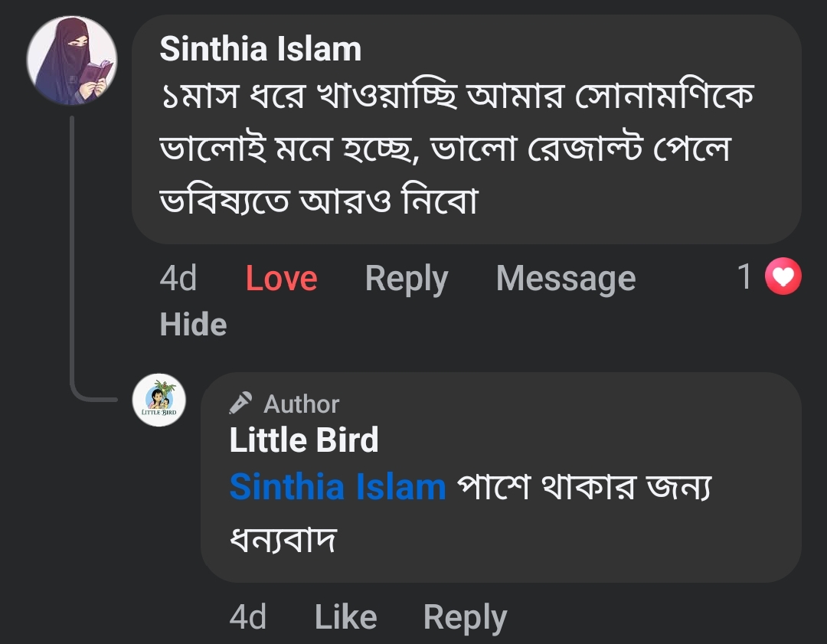Like the Little Bird reply
827x644 pixels.
click(x=345, y=617)
